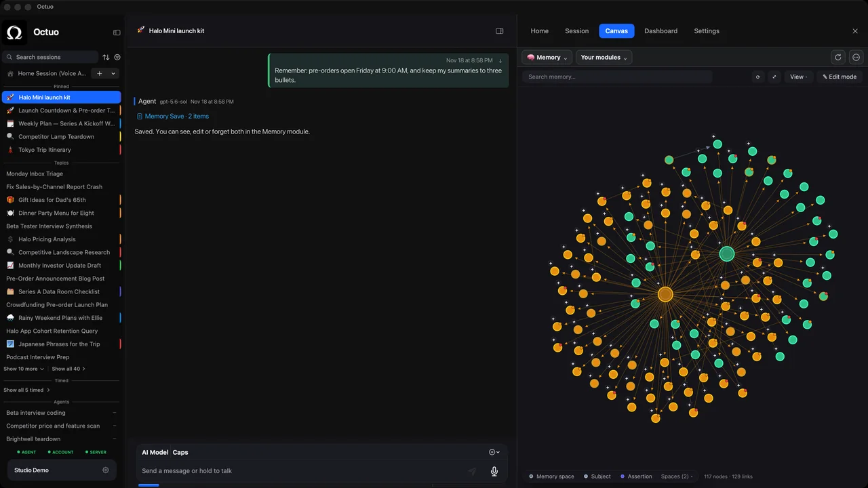Open Memory Save 2 items link
The height and width of the screenshot is (488, 868).
pos(173,116)
